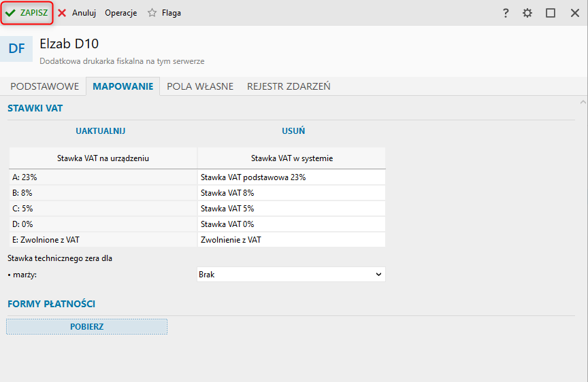
Task: Click the 'Elzab D10' title text
Action: coord(69,44)
